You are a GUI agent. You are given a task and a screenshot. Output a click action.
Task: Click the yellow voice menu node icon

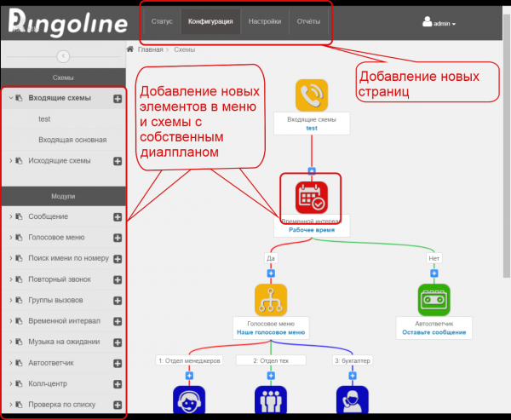click(271, 300)
